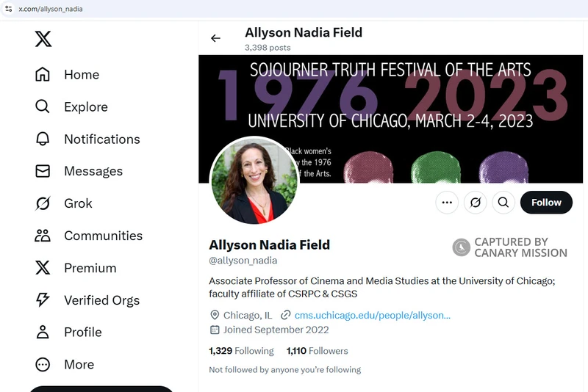Click the header name Allyson Nadia Field
588x392 pixels.
coord(304,32)
